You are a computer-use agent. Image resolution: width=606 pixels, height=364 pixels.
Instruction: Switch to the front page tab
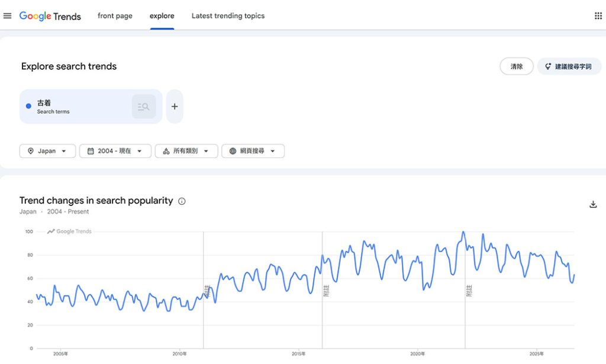coord(115,16)
